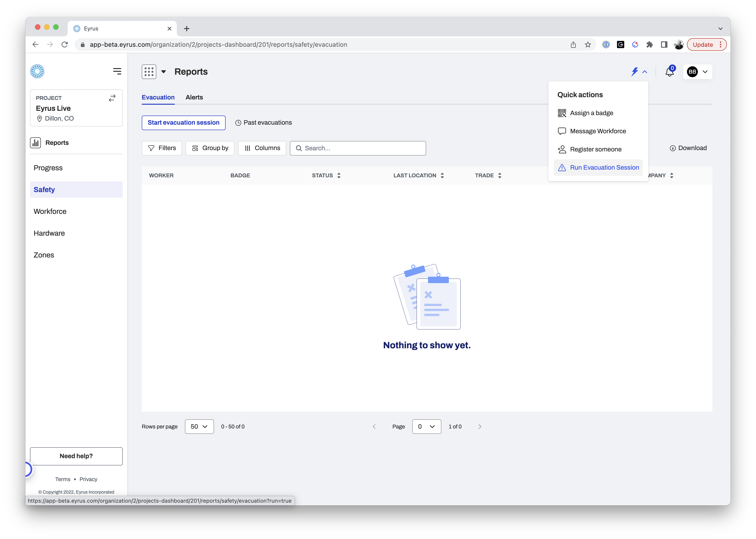Expand the user account chevron
This screenshot has height=539, width=756.
point(705,72)
